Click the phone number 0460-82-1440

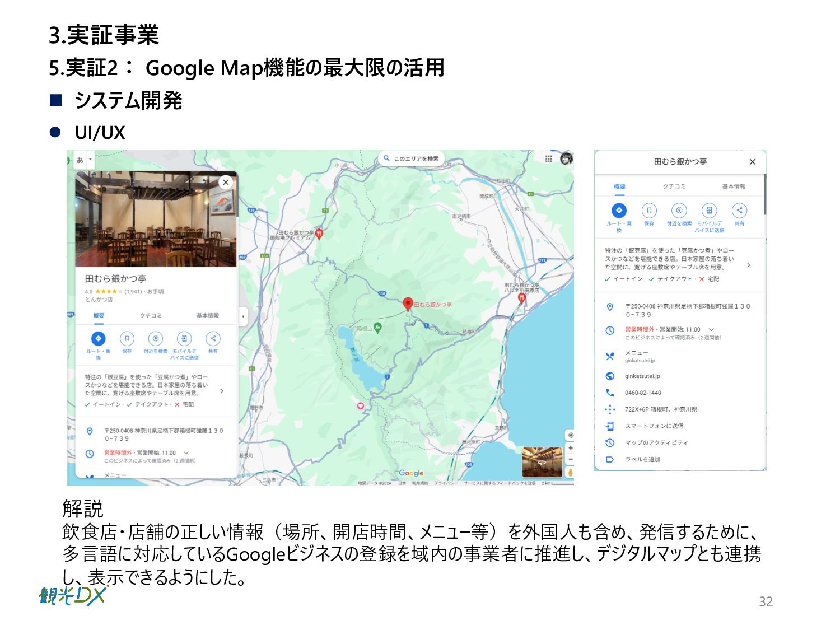(643, 393)
